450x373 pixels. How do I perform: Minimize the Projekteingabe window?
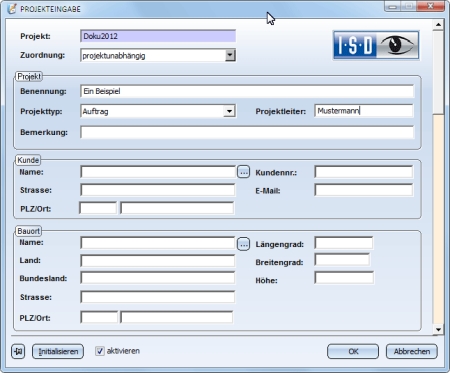click(392, 6)
